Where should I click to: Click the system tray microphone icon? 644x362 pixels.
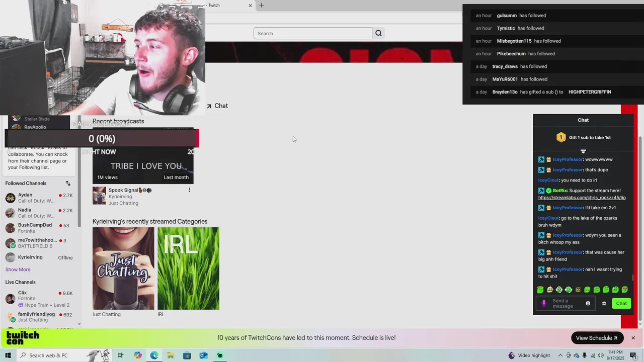585,355
